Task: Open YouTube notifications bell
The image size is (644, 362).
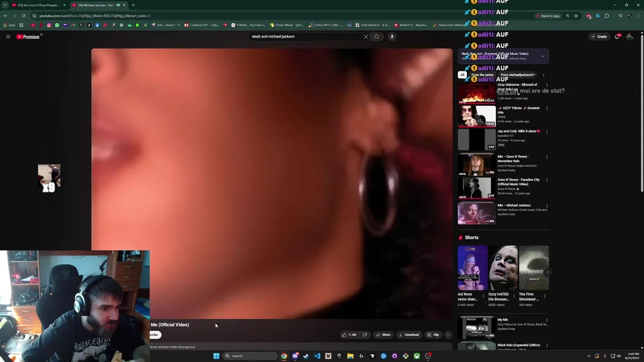Action: [x=617, y=37]
